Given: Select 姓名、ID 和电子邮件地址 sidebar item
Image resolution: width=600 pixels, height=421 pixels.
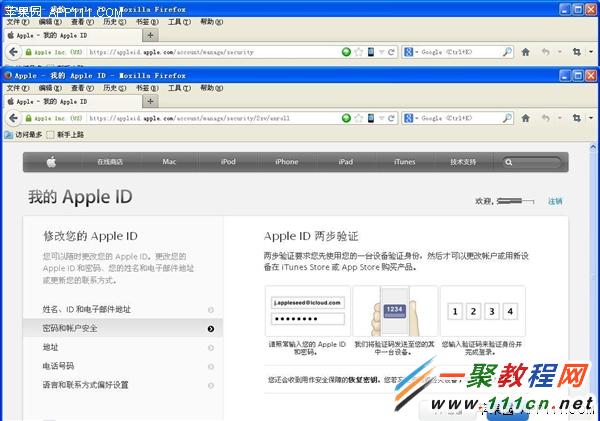Looking at the screenshot, I should (x=123, y=309).
